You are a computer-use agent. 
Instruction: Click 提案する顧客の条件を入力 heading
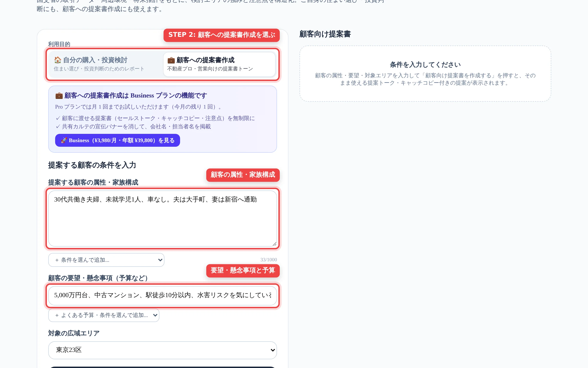click(92, 165)
